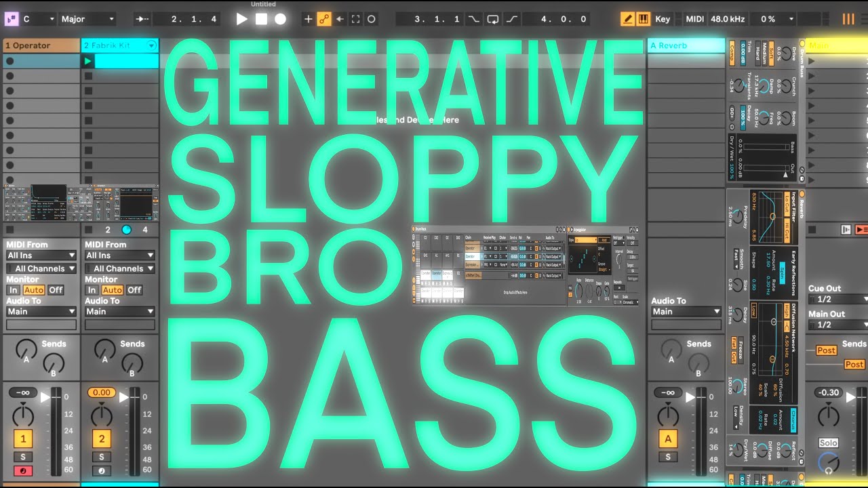This screenshot has height=488, width=868.
Task: Click Fabrik Kit track volume fader handle
Action: coord(124,397)
